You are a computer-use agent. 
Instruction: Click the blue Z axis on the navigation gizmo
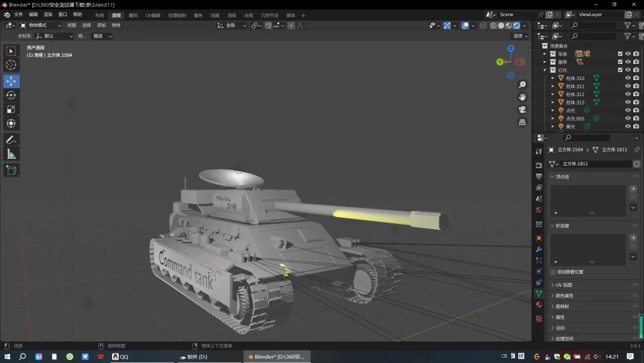(x=510, y=48)
